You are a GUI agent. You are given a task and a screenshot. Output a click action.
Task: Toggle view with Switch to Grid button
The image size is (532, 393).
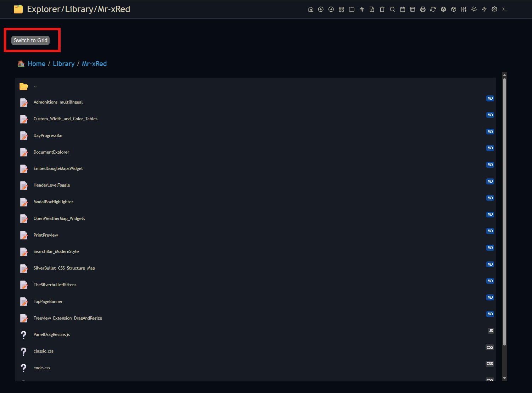pos(30,40)
